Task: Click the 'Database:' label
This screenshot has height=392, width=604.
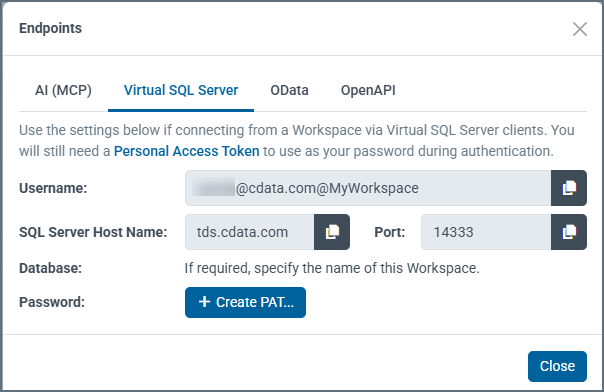Action: point(50,268)
